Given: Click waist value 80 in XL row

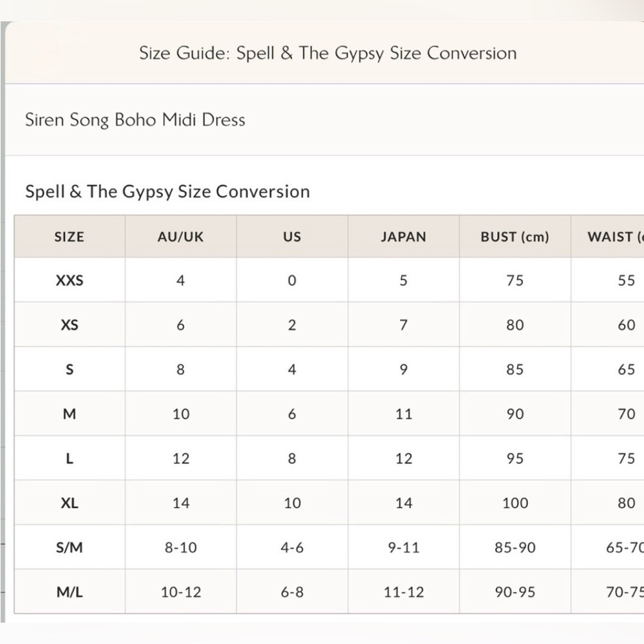Looking at the screenshot, I should coord(627,503).
